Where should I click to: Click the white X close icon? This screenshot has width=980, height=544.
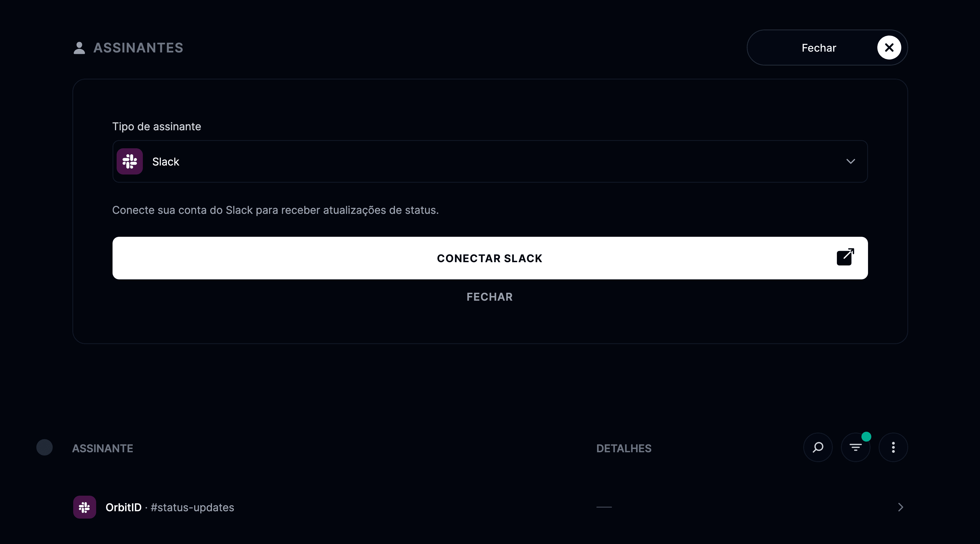[889, 48]
